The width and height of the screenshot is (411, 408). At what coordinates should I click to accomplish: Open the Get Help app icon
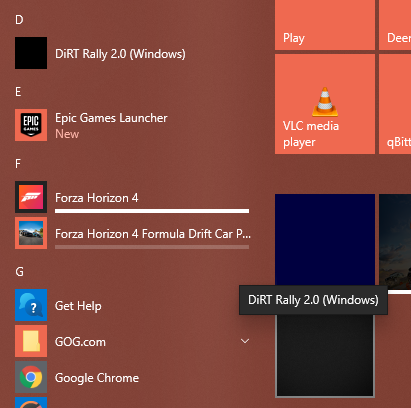31,305
